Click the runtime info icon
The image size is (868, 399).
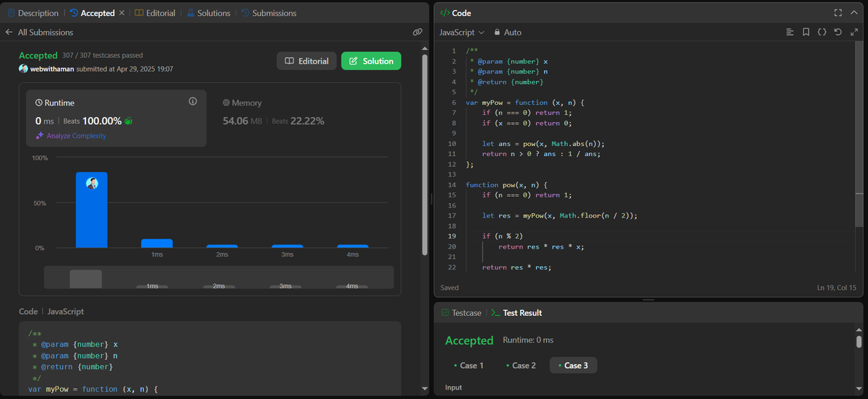192,101
